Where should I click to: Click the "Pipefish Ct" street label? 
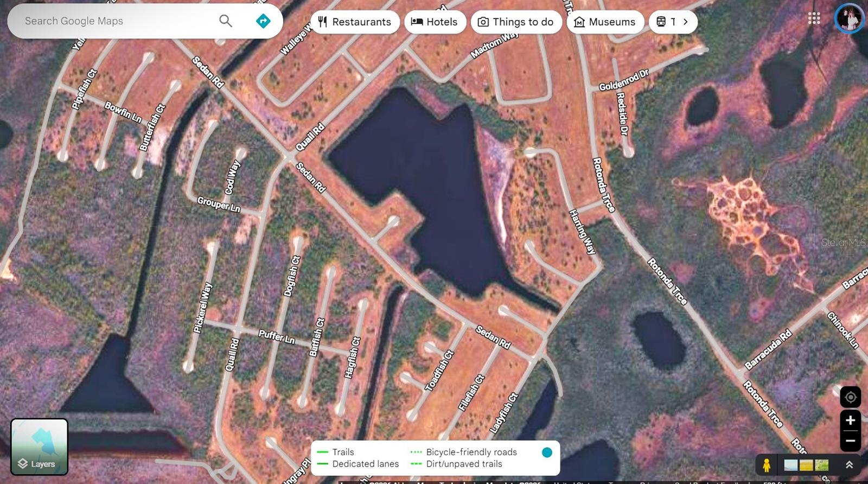[x=85, y=90]
